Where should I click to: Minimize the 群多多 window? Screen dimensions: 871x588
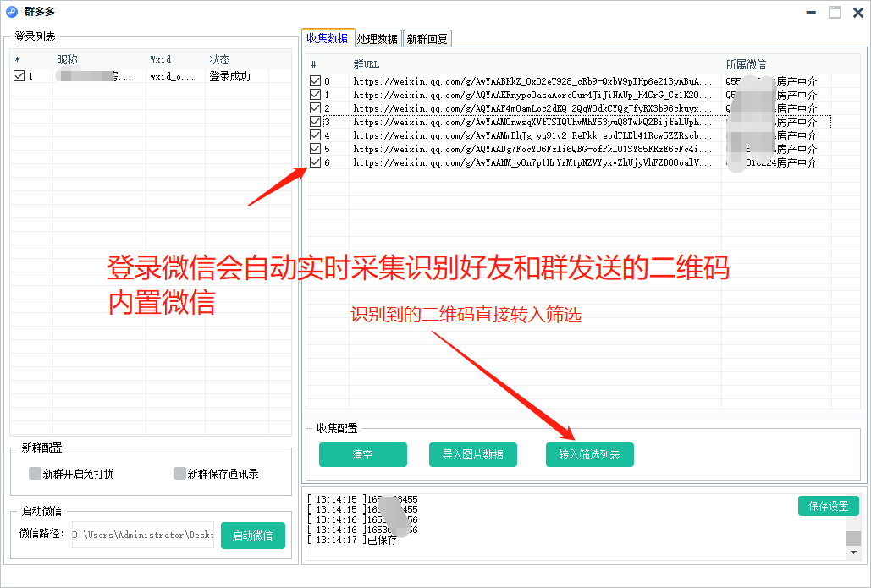click(x=811, y=12)
